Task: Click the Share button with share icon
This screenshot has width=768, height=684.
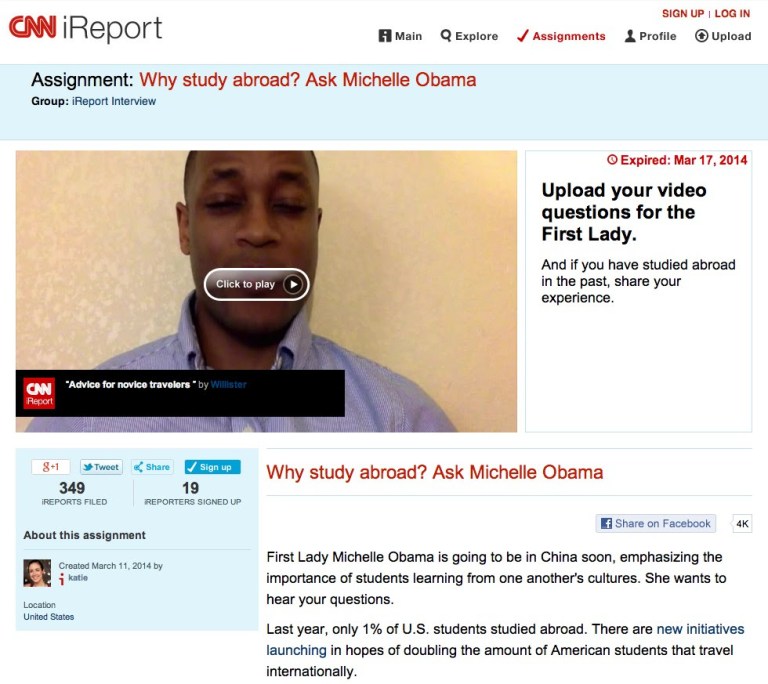Action: (x=152, y=467)
